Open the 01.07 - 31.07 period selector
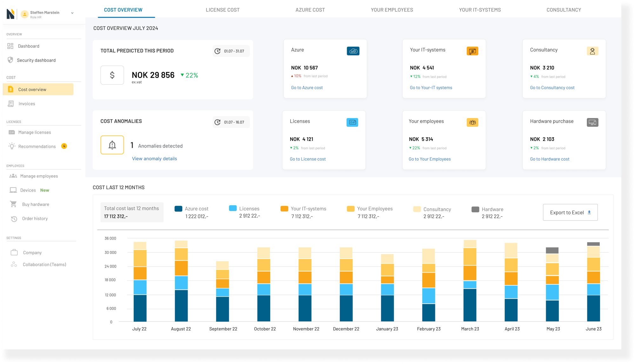The image size is (635, 364). point(231,51)
